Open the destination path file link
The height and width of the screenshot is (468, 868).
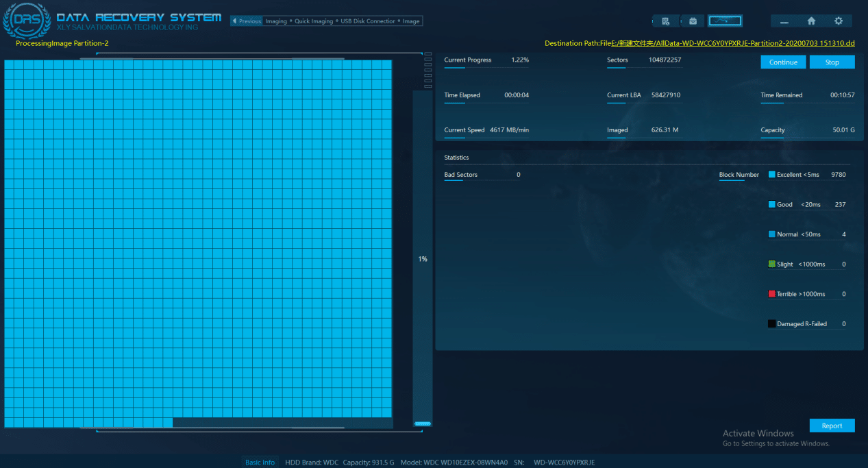(x=732, y=43)
